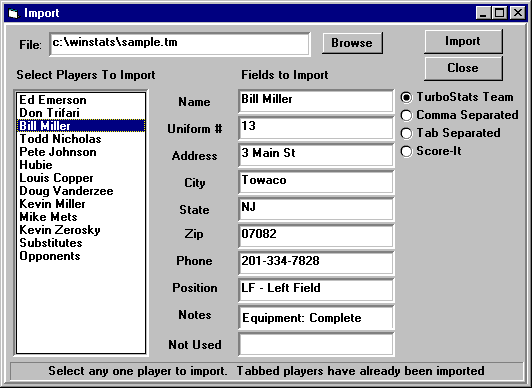Select Todd Nicholas in the player list

coord(81,139)
